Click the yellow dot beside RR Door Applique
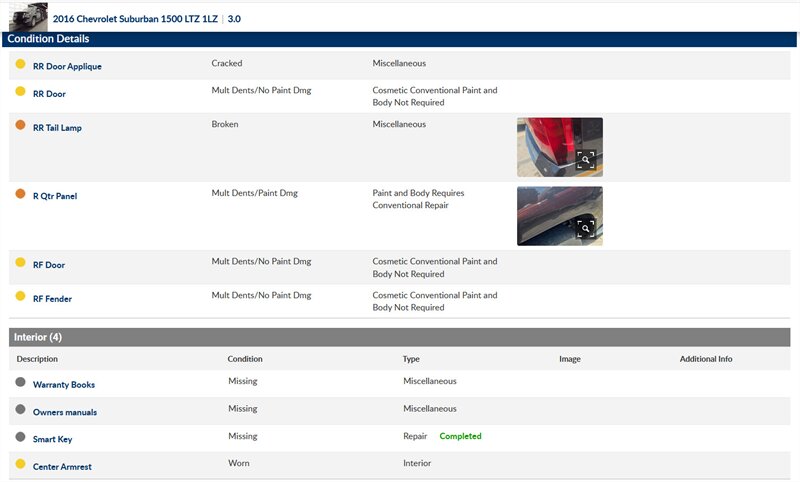The width and height of the screenshot is (800, 482). click(20, 65)
